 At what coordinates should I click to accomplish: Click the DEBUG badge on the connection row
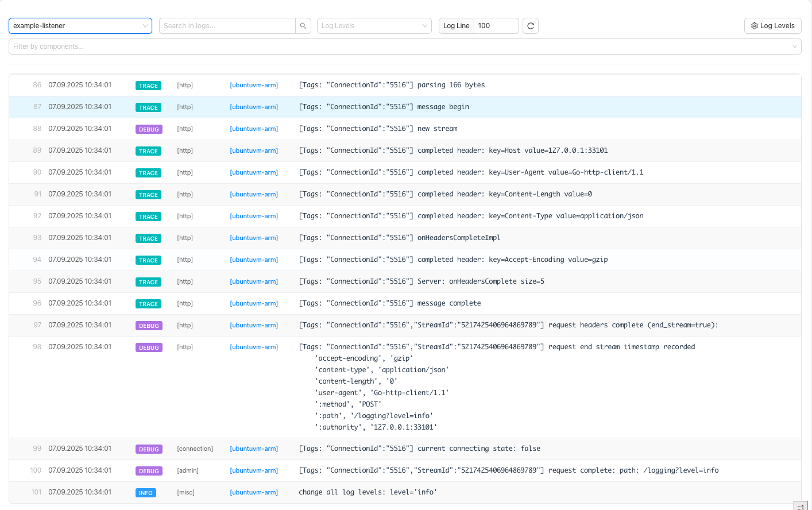click(x=149, y=449)
